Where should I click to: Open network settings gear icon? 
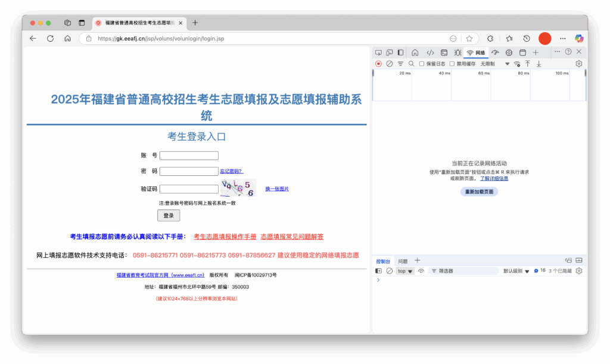click(578, 64)
